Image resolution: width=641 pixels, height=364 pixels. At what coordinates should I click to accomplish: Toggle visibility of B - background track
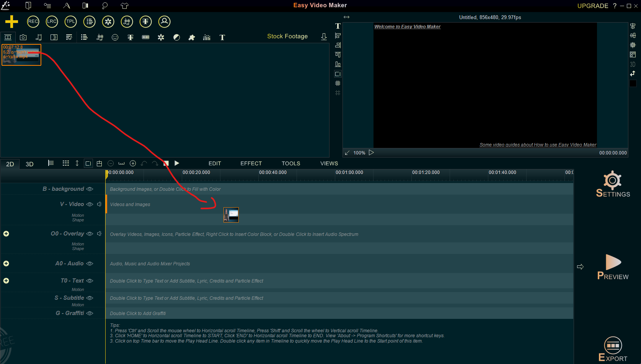click(90, 189)
